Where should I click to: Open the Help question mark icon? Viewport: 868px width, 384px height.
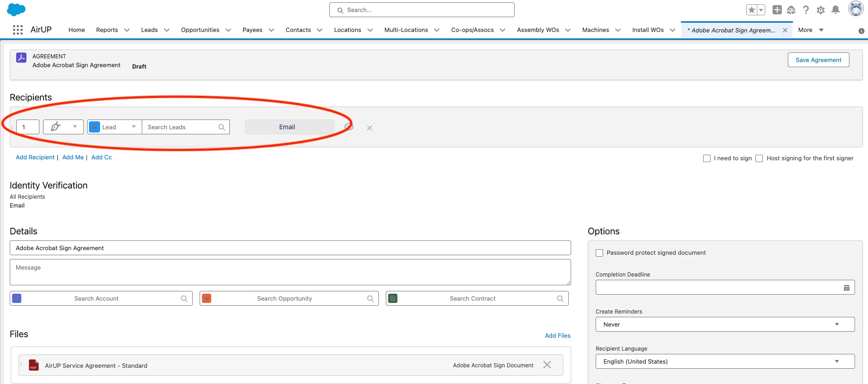click(806, 10)
